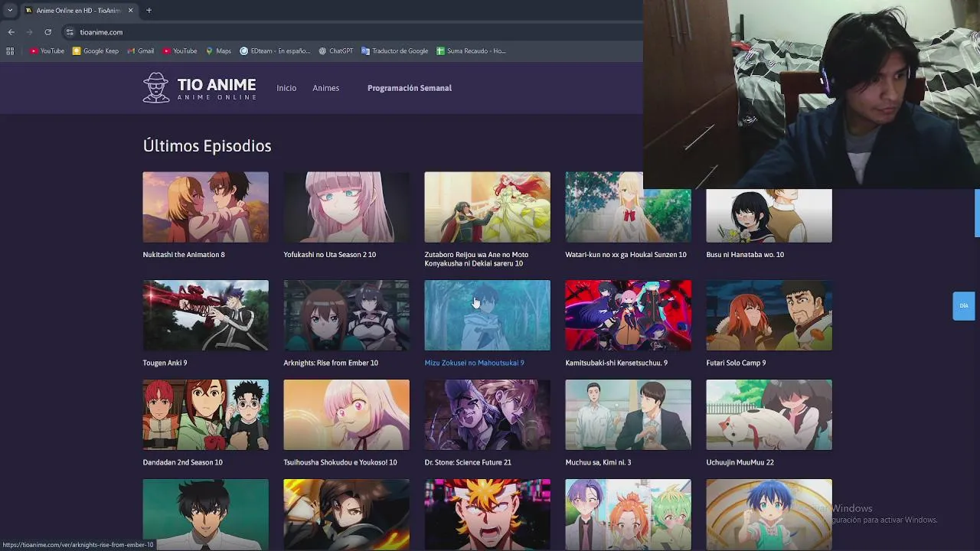Open the Google Keep bookmark

click(96, 51)
